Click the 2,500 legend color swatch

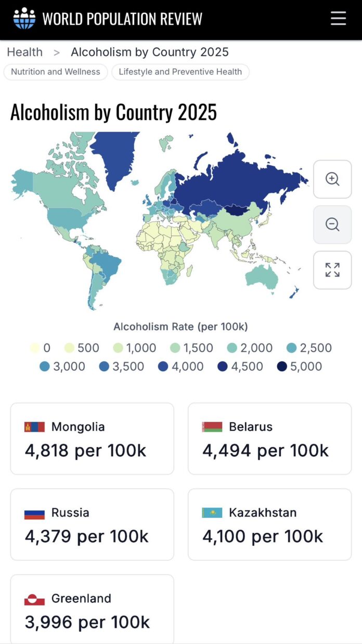click(292, 348)
